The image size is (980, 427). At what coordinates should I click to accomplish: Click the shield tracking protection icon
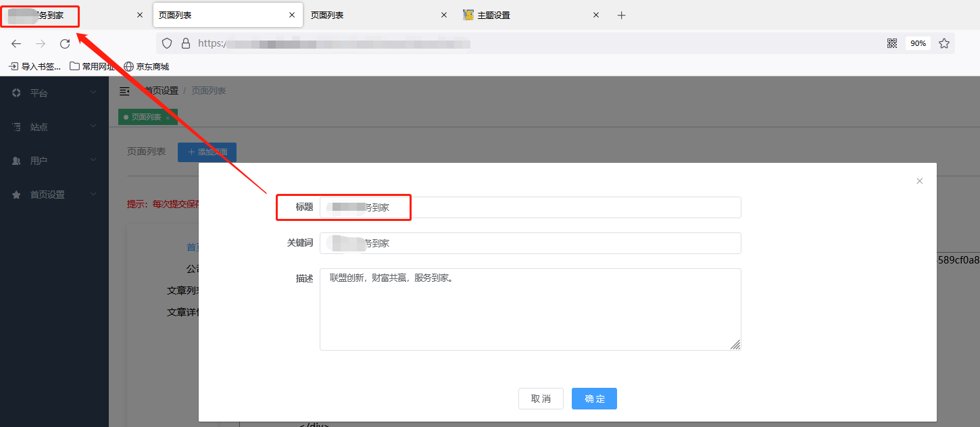(x=167, y=43)
